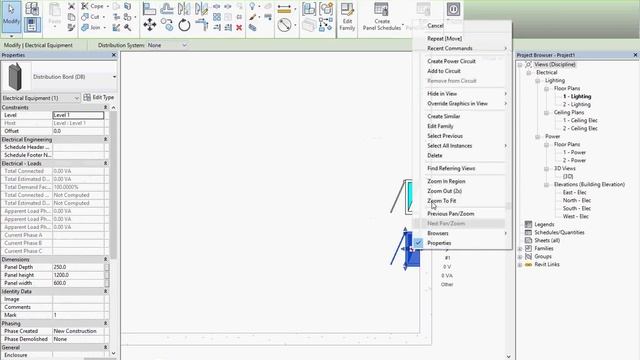Click associate parameter box beside Panel height
Screen dimensions: 640x360
(x=107, y=275)
